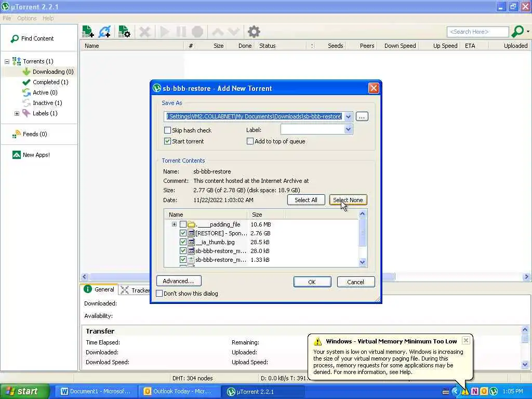
Task: Click the keyboard tray icon
Action: click(446, 392)
